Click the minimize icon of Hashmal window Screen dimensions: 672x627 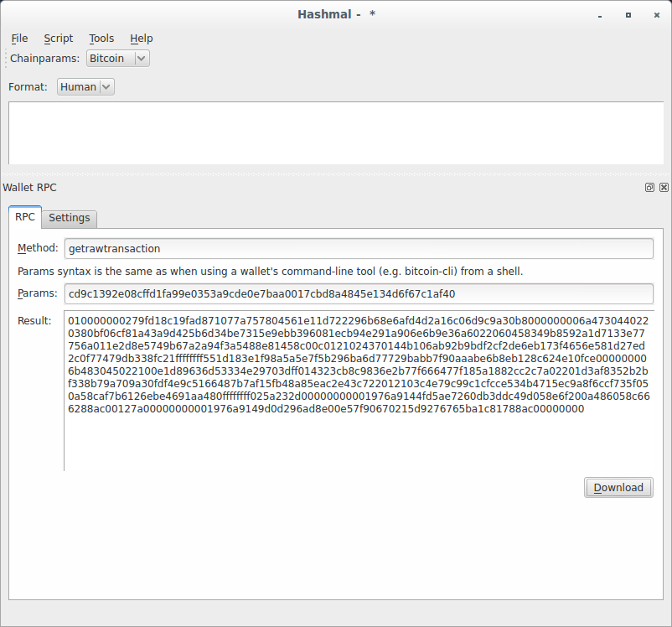point(599,14)
